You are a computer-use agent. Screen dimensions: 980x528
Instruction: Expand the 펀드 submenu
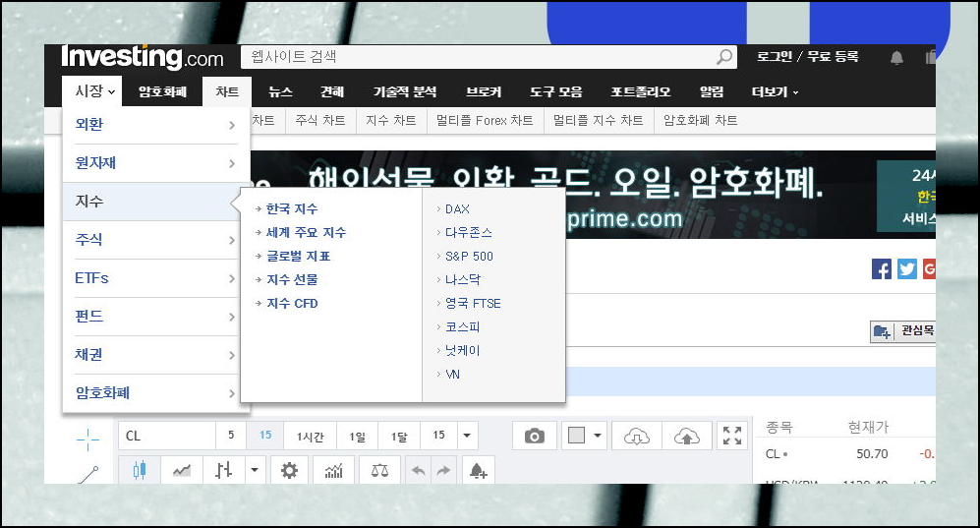[x=156, y=317]
